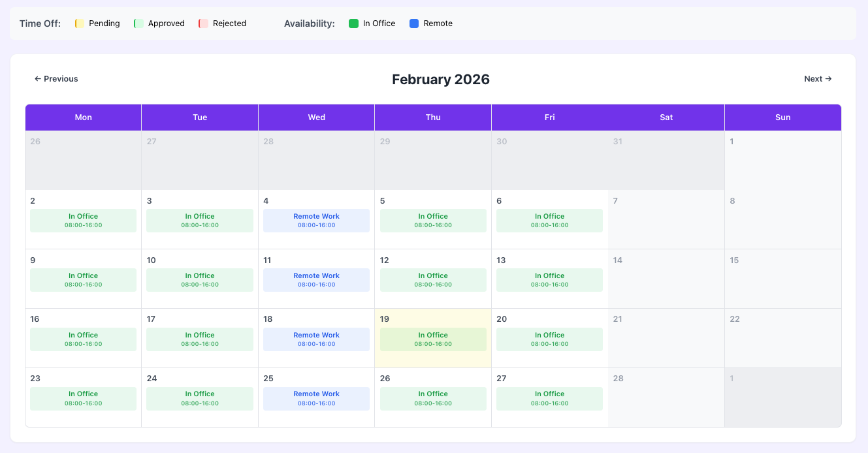Click the yellow Pending legend swatch
Image resolution: width=868 pixels, height=453 pixels.
click(x=80, y=23)
